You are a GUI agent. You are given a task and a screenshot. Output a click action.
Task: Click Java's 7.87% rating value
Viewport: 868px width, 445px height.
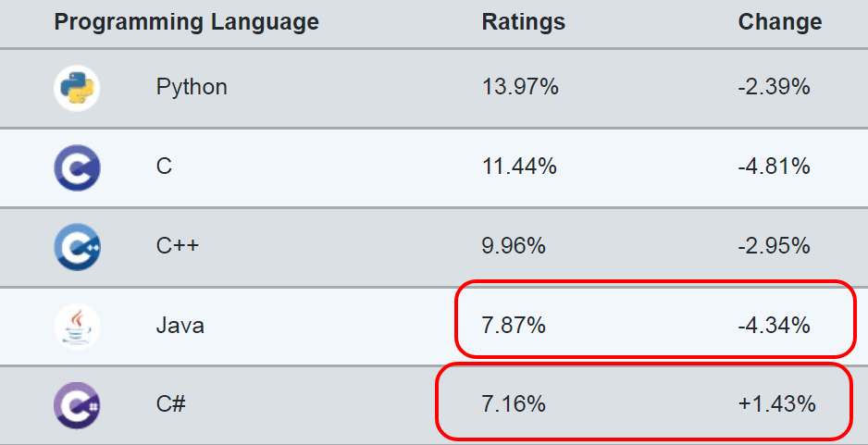tap(514, 326)
